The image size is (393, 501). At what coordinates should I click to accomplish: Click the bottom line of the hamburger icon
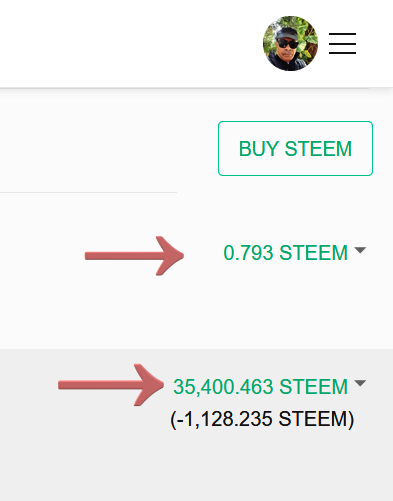[x=342, y=53]
